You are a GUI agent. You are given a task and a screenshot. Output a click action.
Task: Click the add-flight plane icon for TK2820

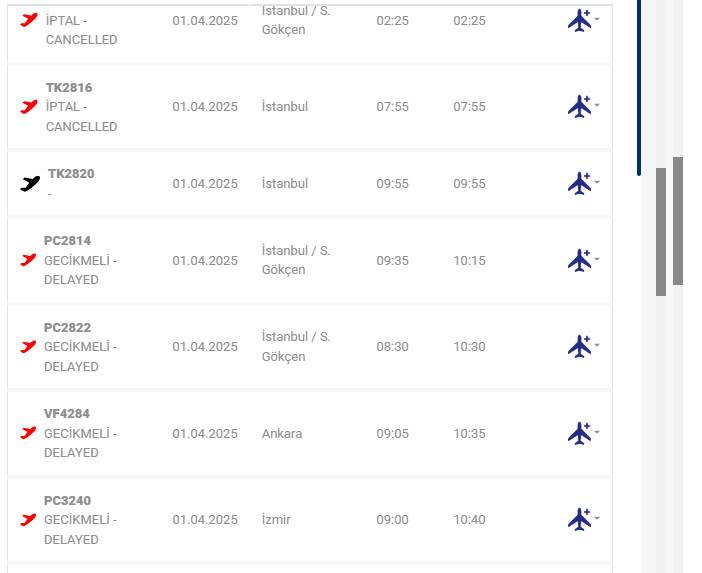579,183
